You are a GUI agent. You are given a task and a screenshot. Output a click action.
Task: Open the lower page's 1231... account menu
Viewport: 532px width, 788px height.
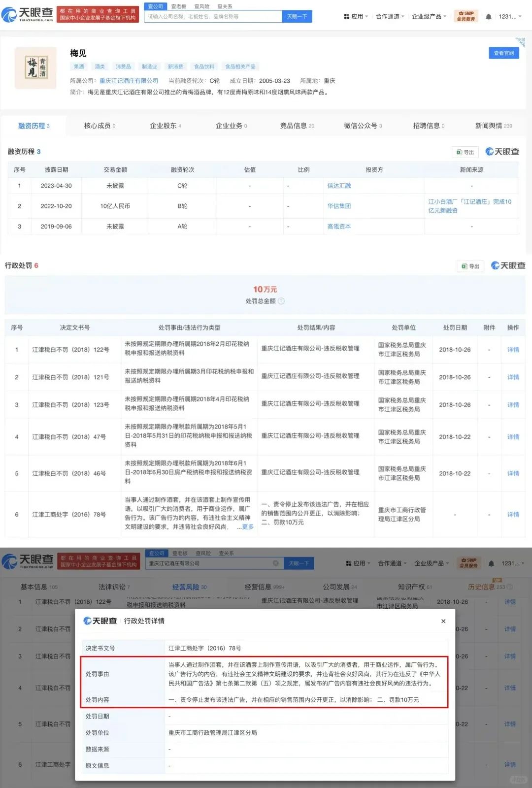[x=513, y=563]
